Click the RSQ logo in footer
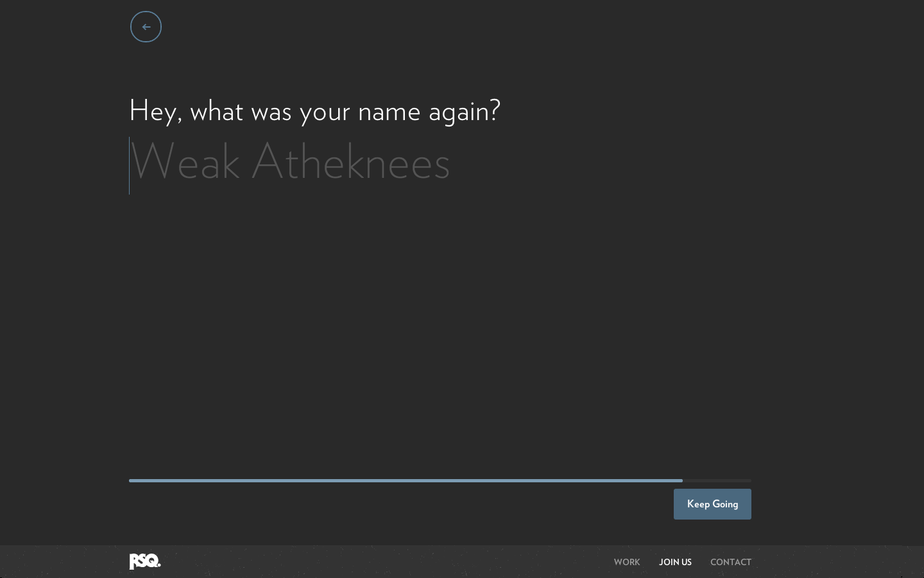This screenshot has height=578, width=924. click(145, 561)
